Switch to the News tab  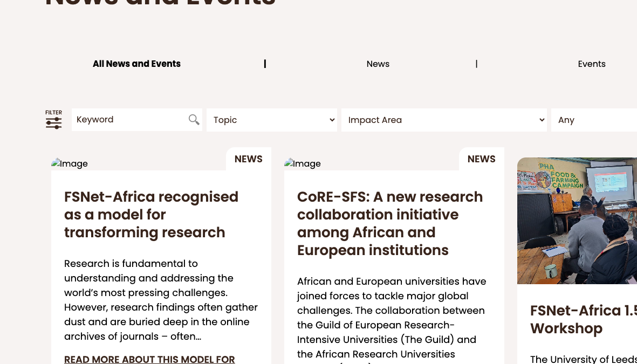click(378, 64)
